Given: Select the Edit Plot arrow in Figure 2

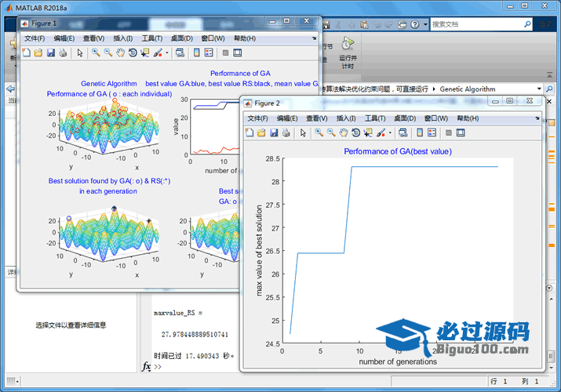Looking at the screenshot, I should [303, 132].
